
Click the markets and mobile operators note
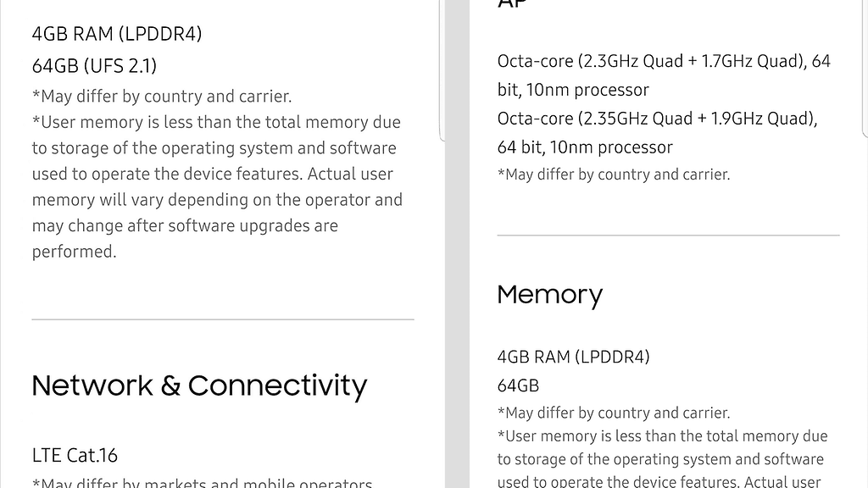202,484
